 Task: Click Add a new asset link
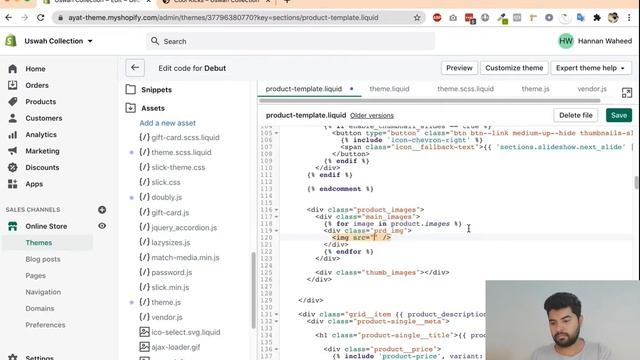click(167, 123)
